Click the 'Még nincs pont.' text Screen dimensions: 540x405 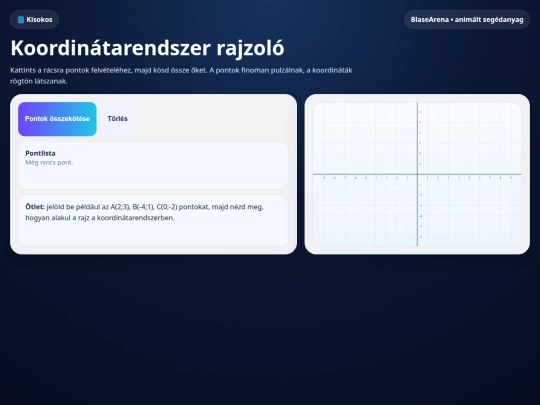click(x=49, y=163)
